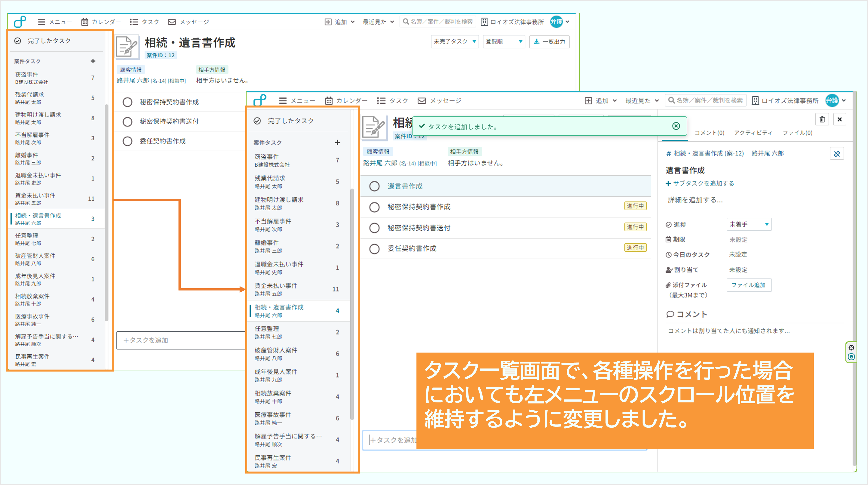Open the 登録順 sort dropdown
The width and height of the screenshot is (868, 485).
point(504,42)
